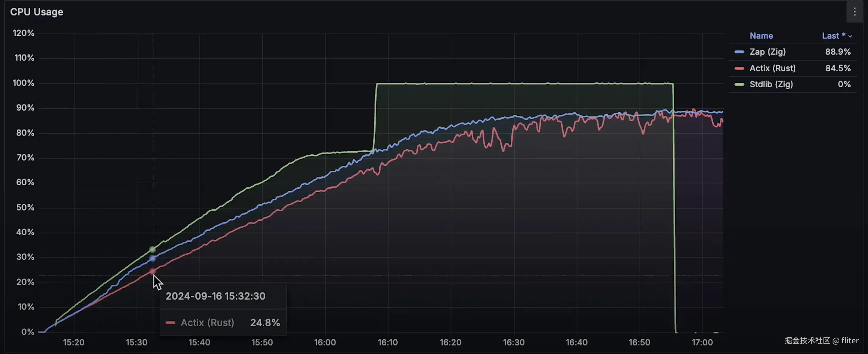The width and height of the screenshot is (868, 354).
Task: Click the Last * sort chevron
Action: (x=850, y=36)
